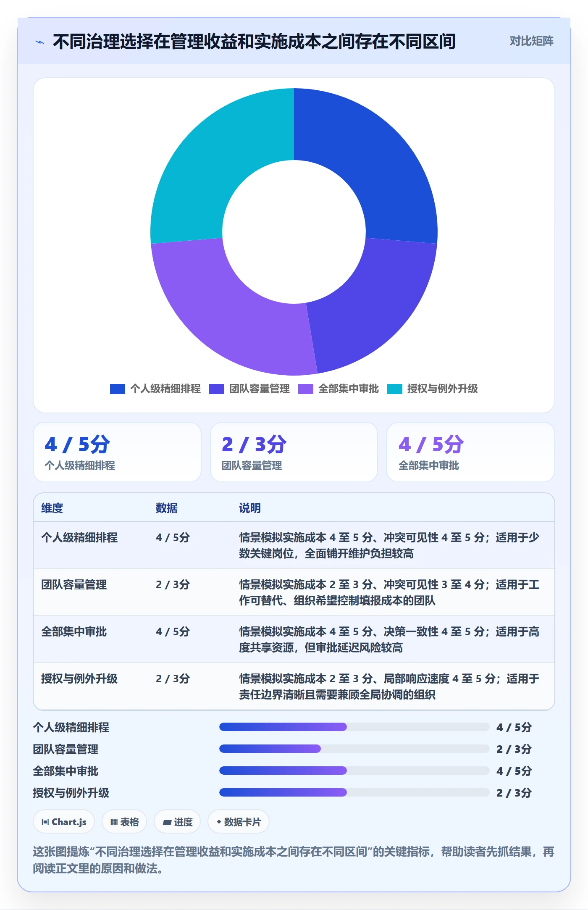Click the lightning icon beside the title

[40, 42]
